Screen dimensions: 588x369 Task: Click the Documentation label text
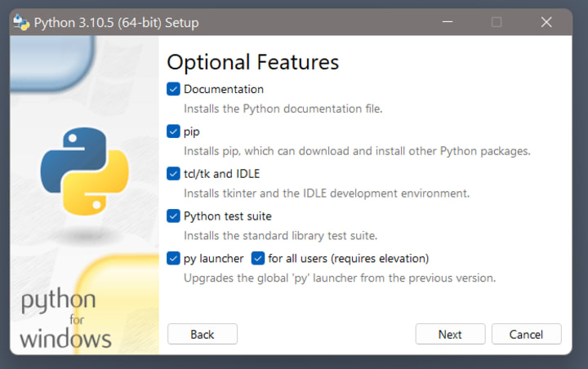click(x=224, y=89)
